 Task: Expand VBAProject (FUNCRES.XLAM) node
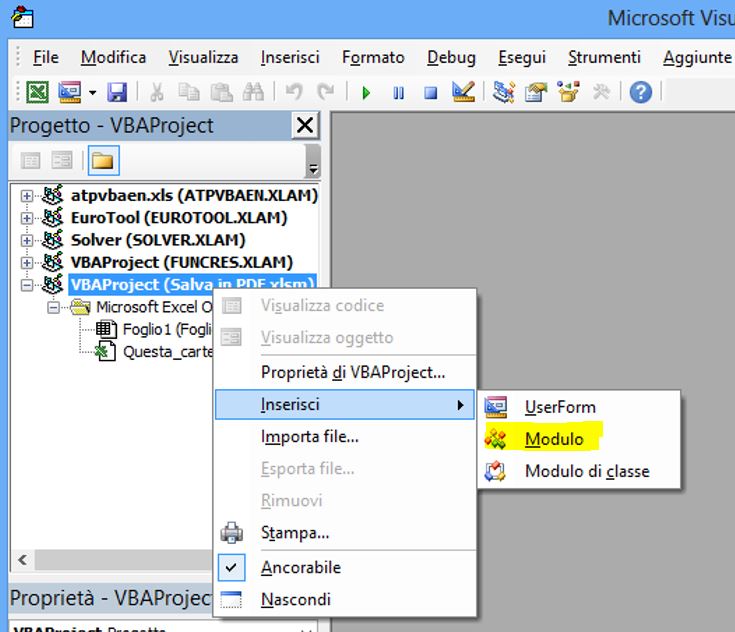click(x=27, y=263)
